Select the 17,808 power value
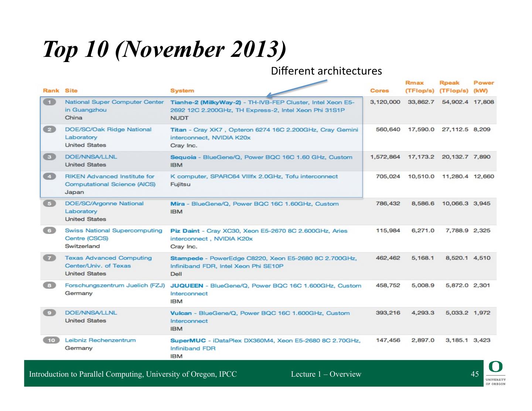532x411 pixels. click(484, 102)
